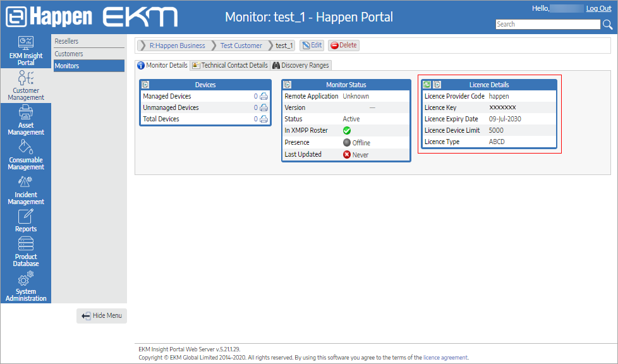Click the page title Monitor: test_1

(x=309, y=17)
